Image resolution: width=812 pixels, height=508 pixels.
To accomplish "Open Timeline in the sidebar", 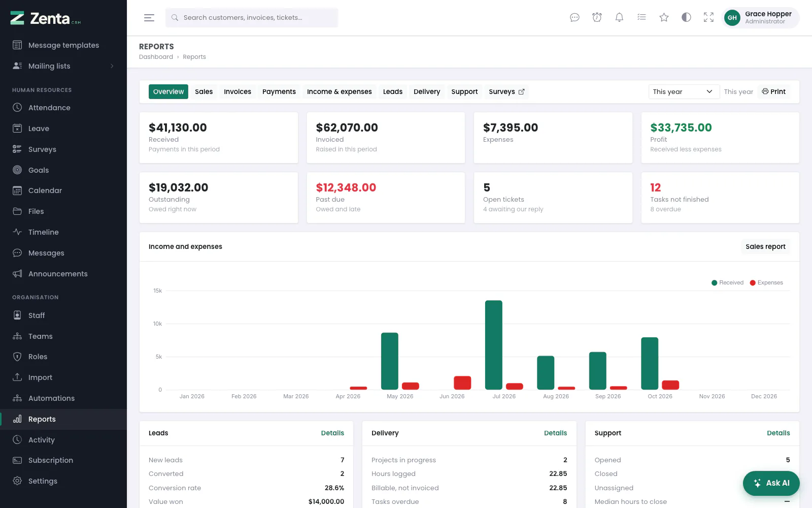I will [x=63, y=232].
